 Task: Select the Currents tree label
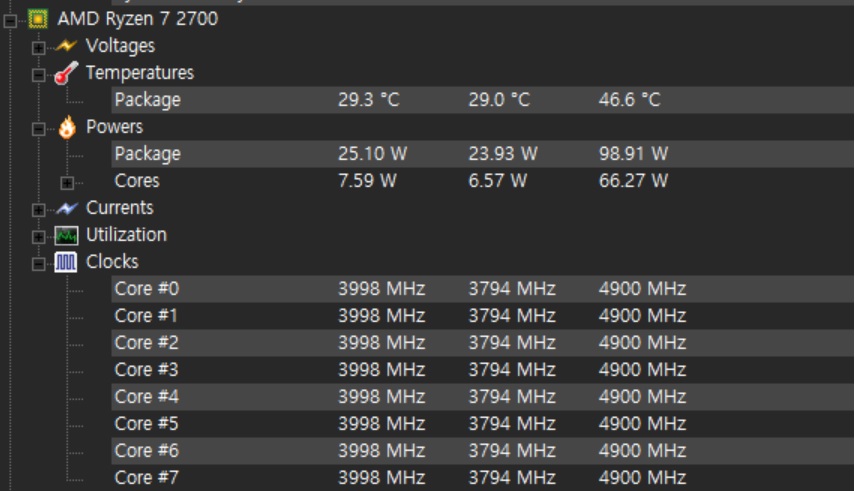[x=120, y=208]
